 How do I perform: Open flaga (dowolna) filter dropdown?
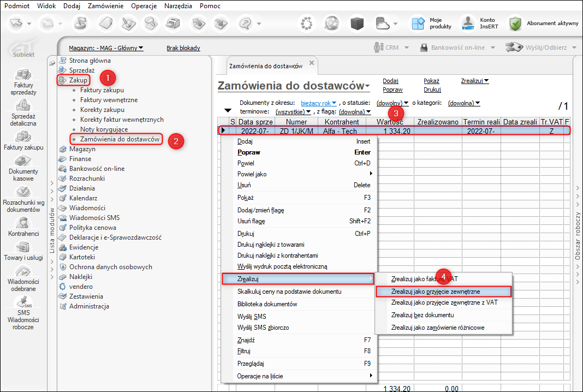(355, 111)
